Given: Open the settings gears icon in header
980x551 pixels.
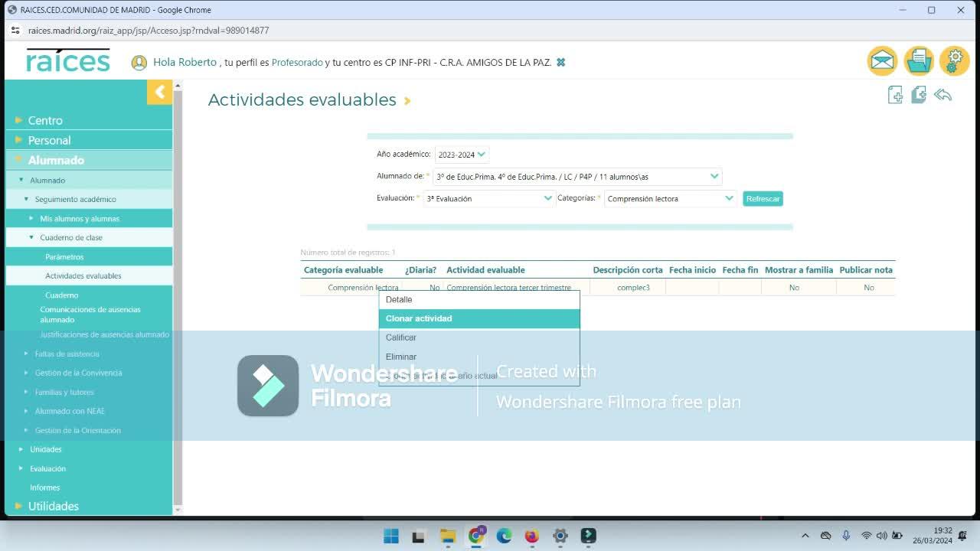Looking at the screenshot, I should tap(954, 61).
